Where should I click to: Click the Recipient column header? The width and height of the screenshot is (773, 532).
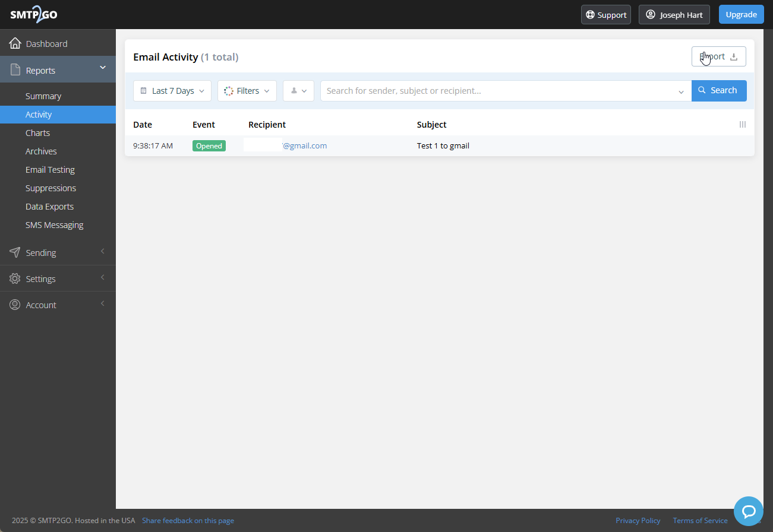click(267, 125)
